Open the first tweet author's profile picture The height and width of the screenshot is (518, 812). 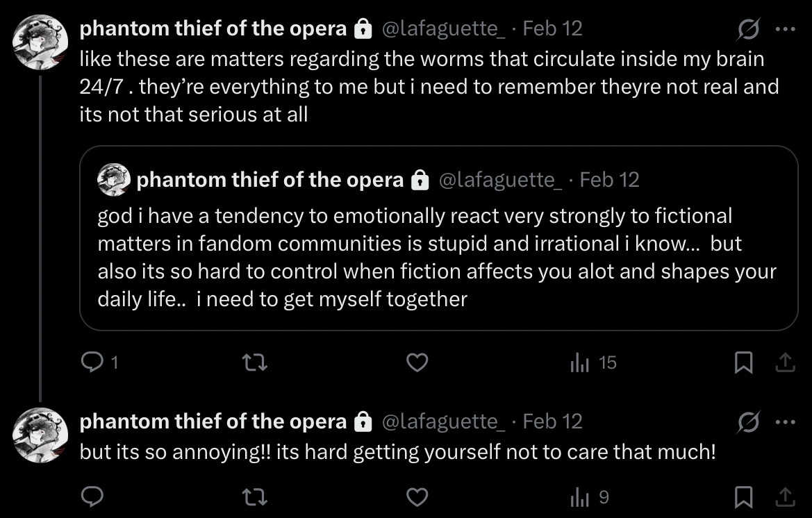(x=40, y=42)
